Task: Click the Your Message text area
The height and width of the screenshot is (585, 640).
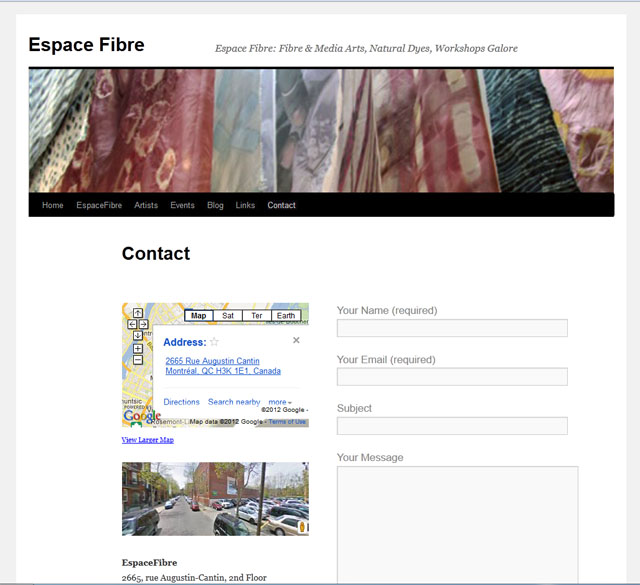Action: point(458,525)
